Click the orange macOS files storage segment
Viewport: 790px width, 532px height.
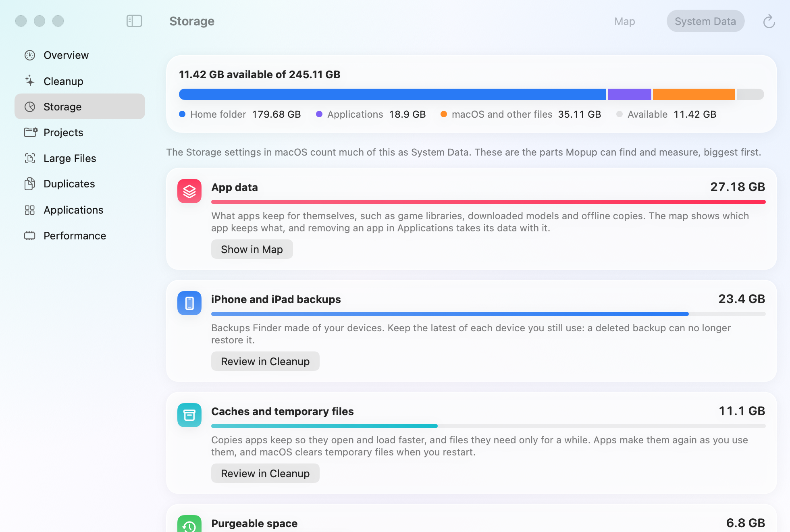pos(694,94)
